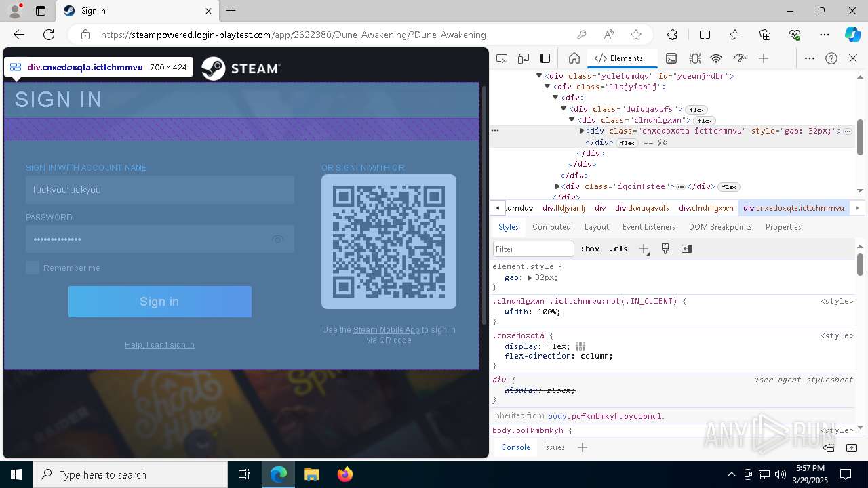The image size is (868, 488).
Task: Open the Event Listeners tab
Action: pyautogui.click(x=649, y=227)
